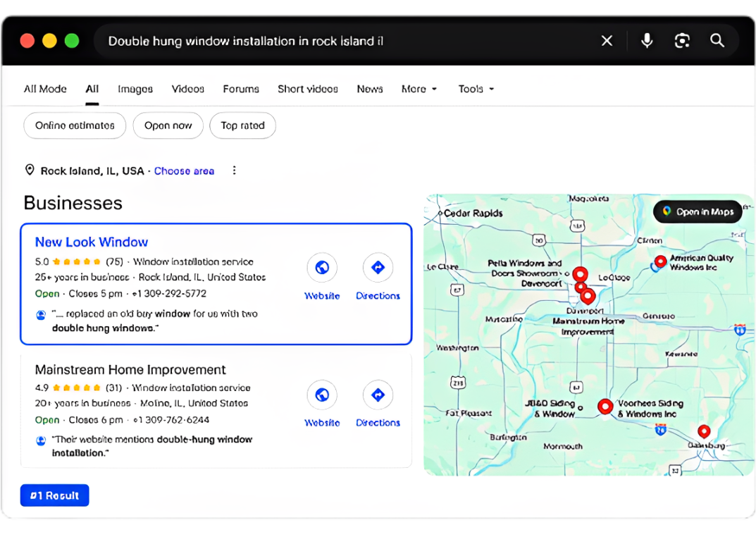
Task: Open image search with the camera lens icon
Action: point(682,41)
